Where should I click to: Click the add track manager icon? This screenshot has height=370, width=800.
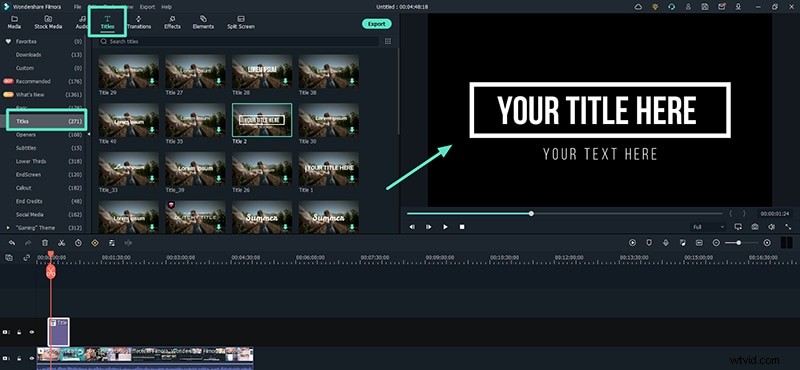click(x=9, y=258)
